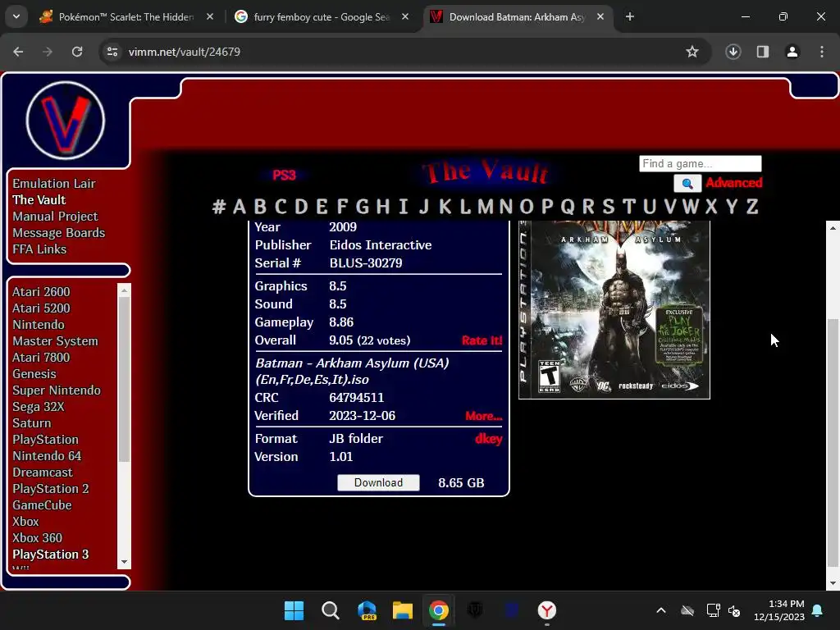Click the address bar URL vimm.net/vault/24679

185,52
